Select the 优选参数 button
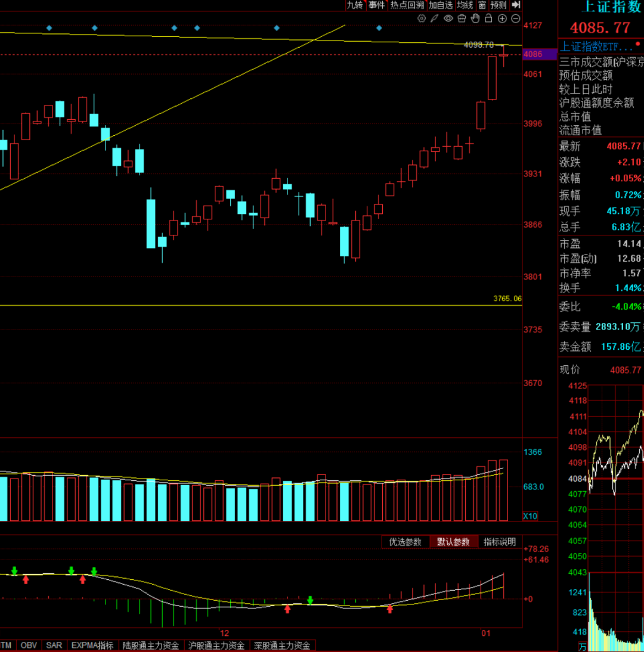This screenshot has height=652, width=644. point(405,542)
